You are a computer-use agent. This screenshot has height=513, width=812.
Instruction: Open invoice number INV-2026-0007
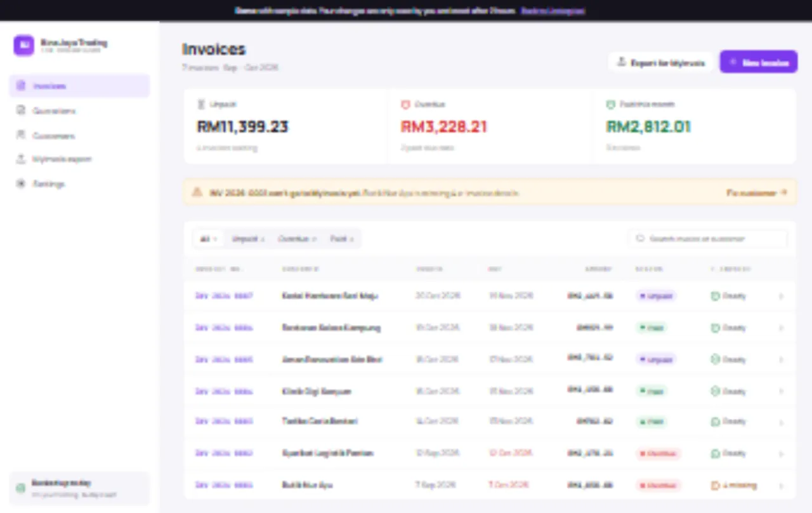click(224, 296)
